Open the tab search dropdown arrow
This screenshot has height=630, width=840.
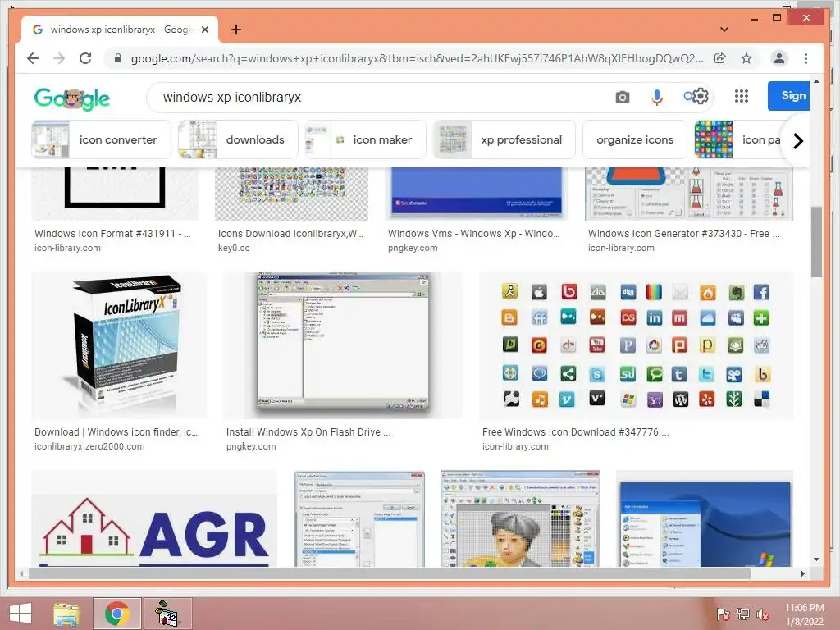tap(724, 30)
